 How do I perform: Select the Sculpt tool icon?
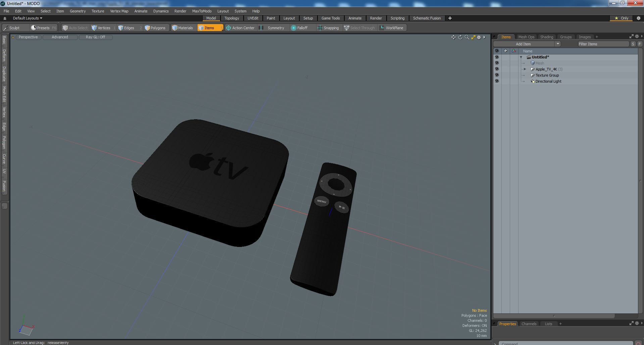coord(6,28)
